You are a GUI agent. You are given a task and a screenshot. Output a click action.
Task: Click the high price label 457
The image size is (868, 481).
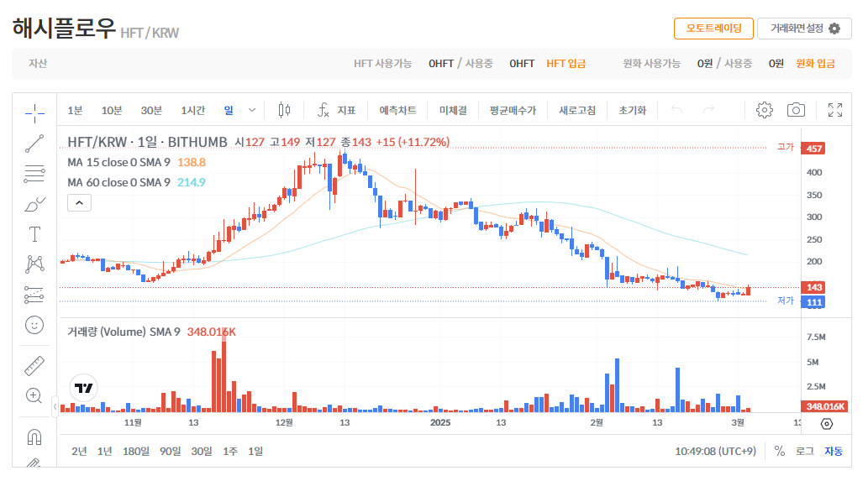[x=813, y=149]
